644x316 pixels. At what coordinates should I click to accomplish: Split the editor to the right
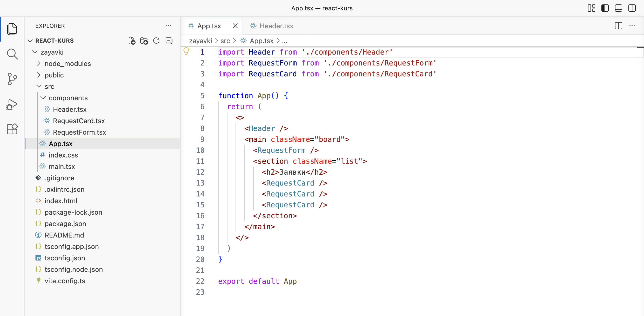(x=619, y=26)
